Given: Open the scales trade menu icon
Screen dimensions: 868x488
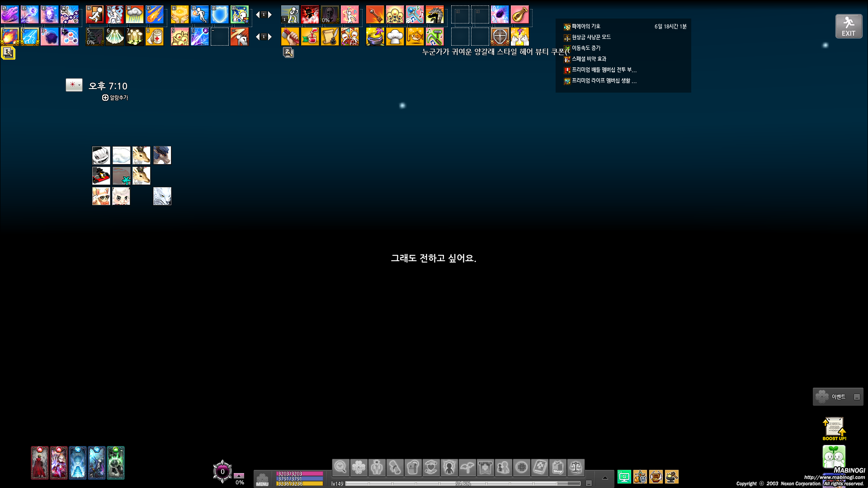Looking at the screenshot, I should (x=576, y=468).
